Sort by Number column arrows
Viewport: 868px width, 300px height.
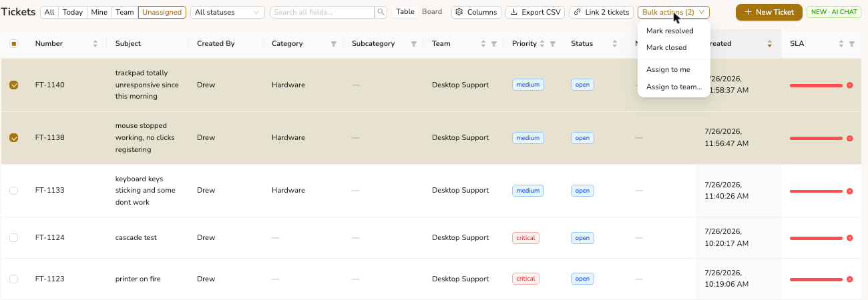[x=95, y=44]
